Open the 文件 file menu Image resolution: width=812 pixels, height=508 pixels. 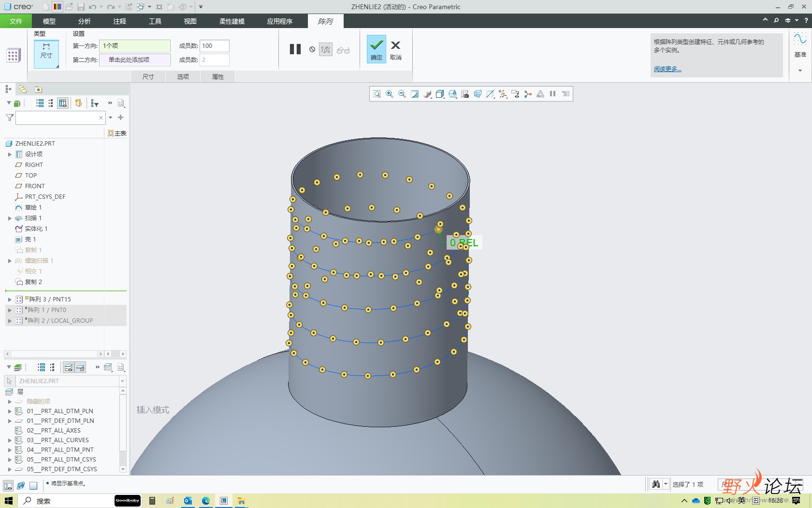16,21
